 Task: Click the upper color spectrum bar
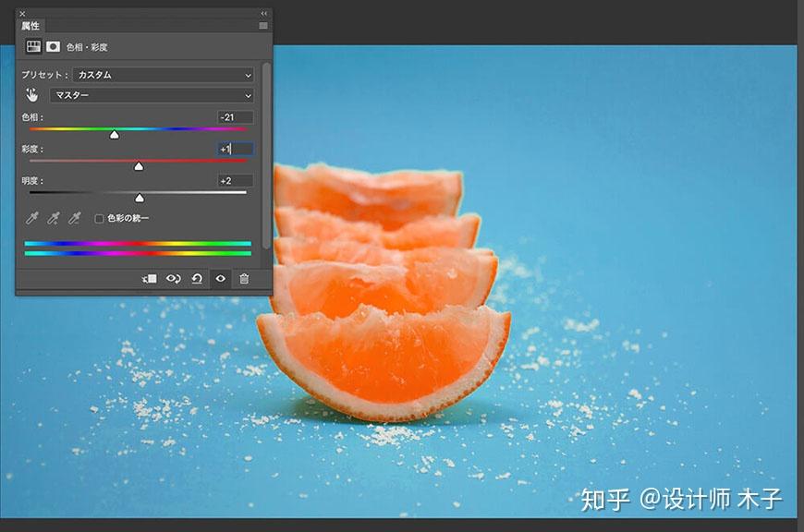pos(138,244)
